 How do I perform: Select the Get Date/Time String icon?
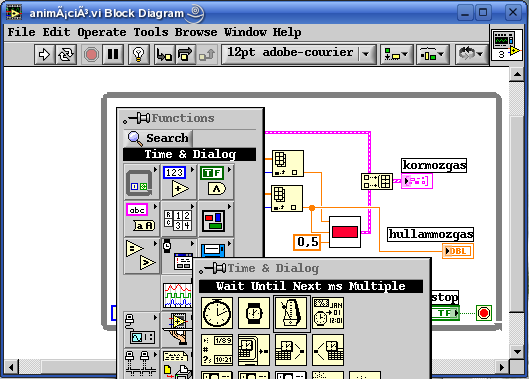point(328,313)
